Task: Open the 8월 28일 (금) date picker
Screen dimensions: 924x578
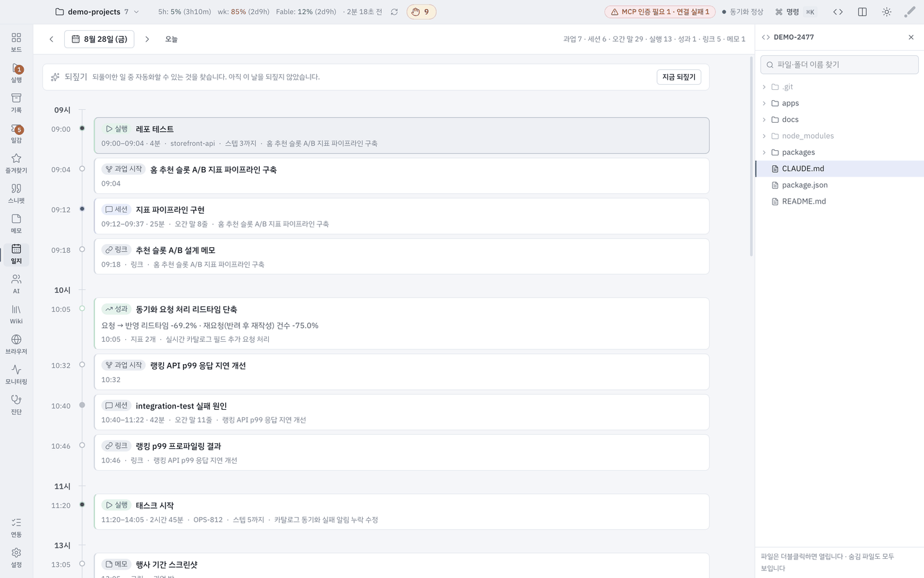Action: (x=99, y=39)
